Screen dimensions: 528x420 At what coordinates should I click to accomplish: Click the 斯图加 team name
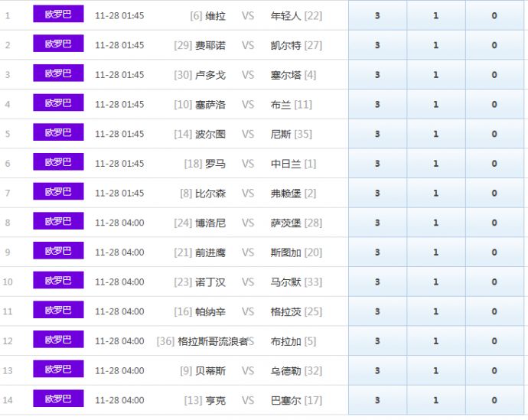[x=287, y=252]
